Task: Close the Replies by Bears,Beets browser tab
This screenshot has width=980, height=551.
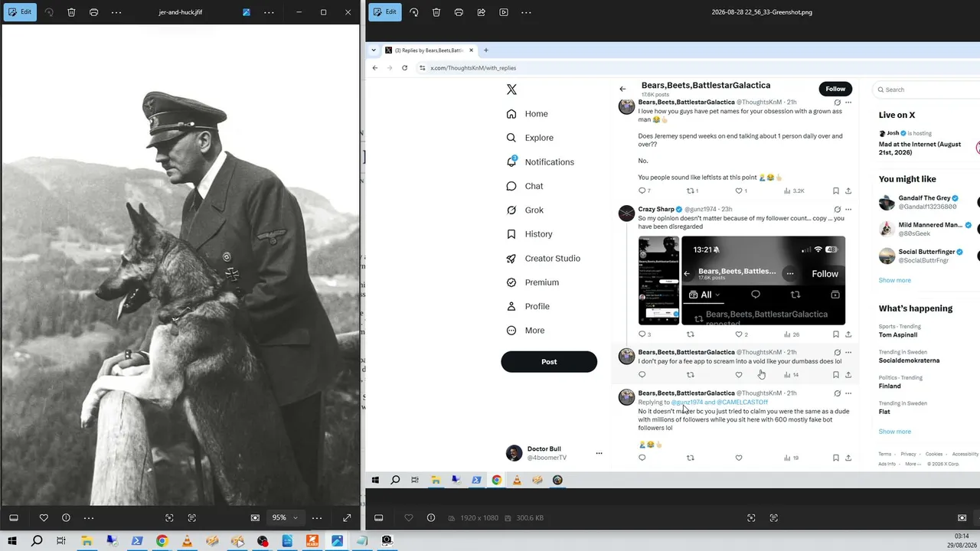Action: point(471,51)
